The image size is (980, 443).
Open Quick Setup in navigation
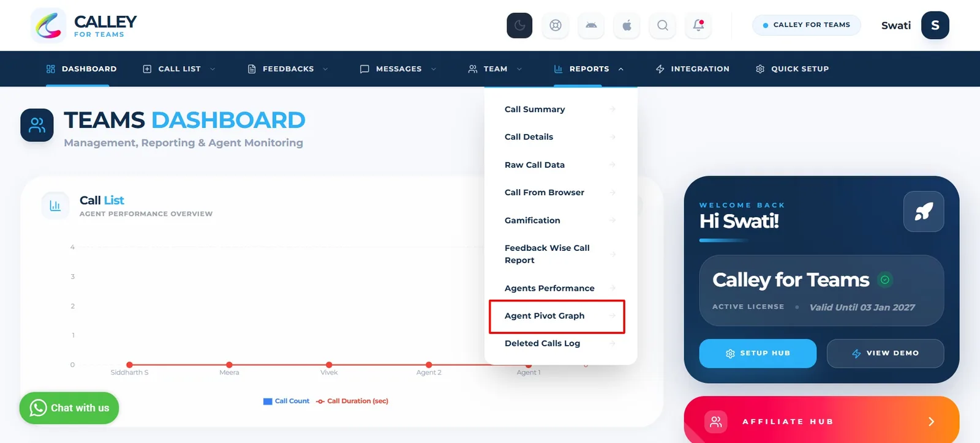[x=792, y=69]
